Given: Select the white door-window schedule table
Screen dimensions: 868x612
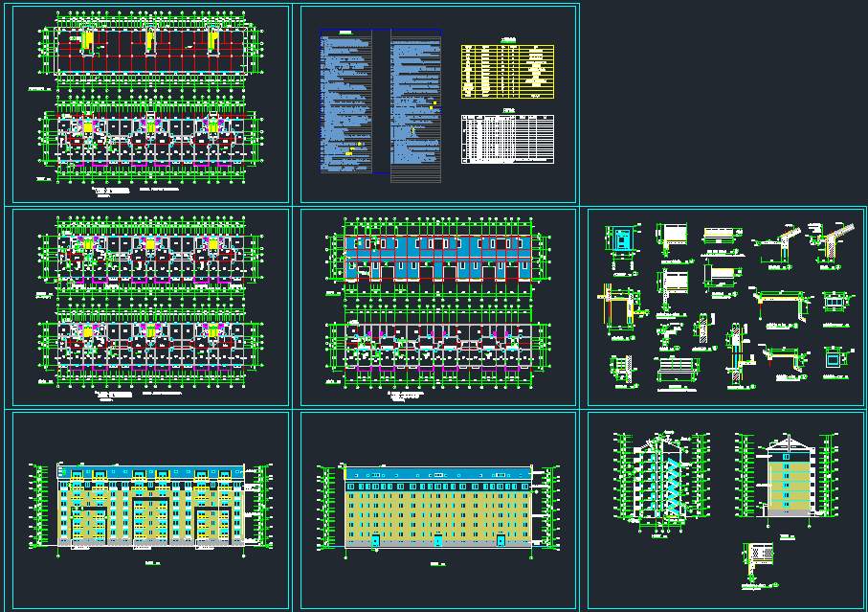Looking at the screenshot, I should point(507,139).
